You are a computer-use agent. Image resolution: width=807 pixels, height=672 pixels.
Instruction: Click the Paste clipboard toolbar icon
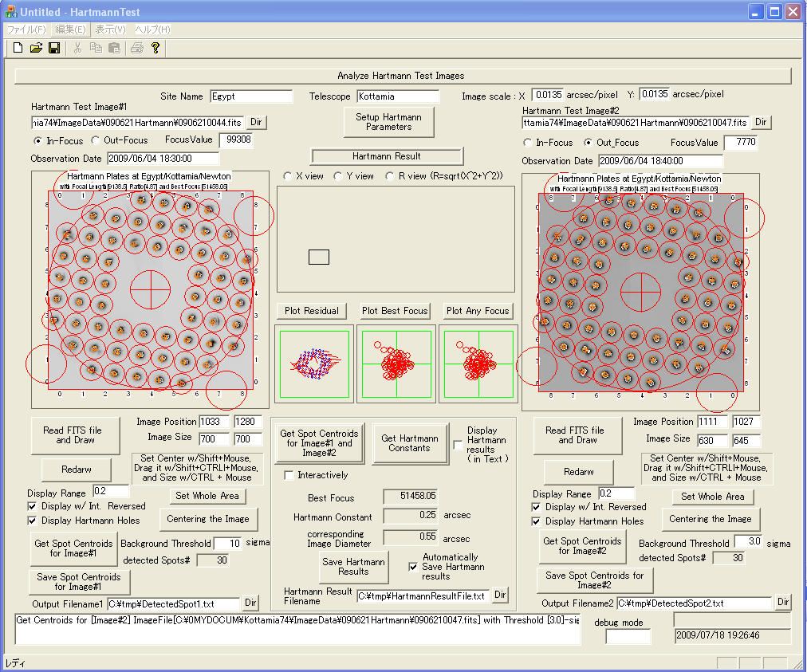pyautogui.click(x=114, y=48)
